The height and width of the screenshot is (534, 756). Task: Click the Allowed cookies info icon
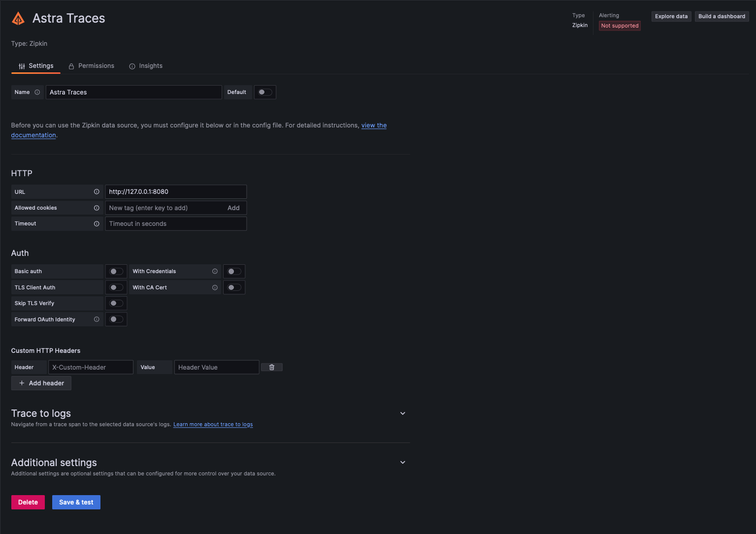[x=97, y=208]
